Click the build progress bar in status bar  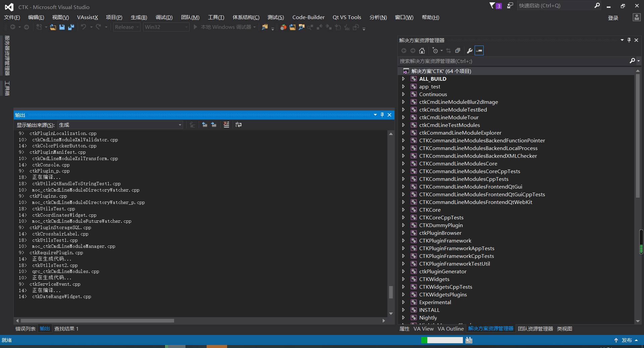pos(442,340)
